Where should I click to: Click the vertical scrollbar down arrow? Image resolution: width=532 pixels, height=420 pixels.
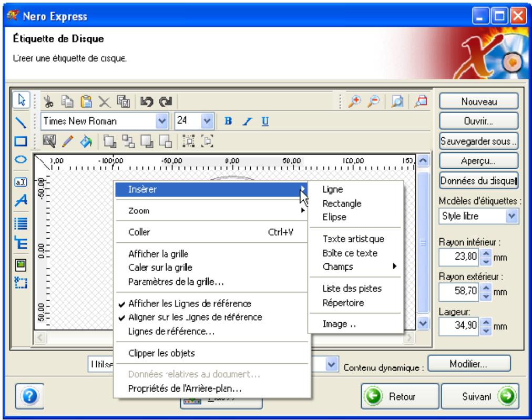tap(423, 323)
